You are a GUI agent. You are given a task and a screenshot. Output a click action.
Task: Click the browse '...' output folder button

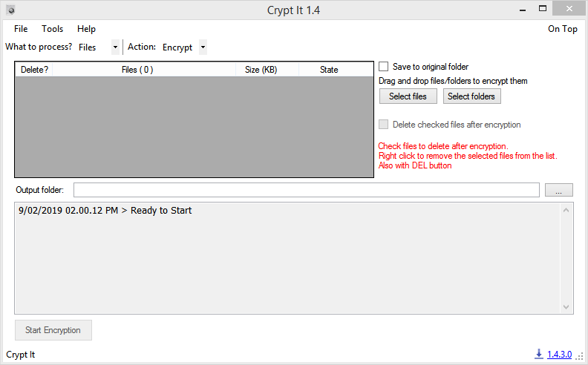[559, 190]
